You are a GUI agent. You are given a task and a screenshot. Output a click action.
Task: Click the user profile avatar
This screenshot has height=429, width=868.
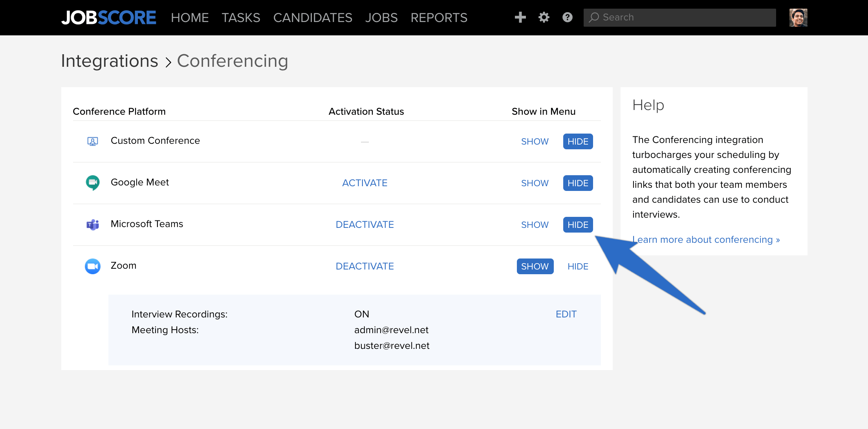pyautogui.click(x=798, y=18)
